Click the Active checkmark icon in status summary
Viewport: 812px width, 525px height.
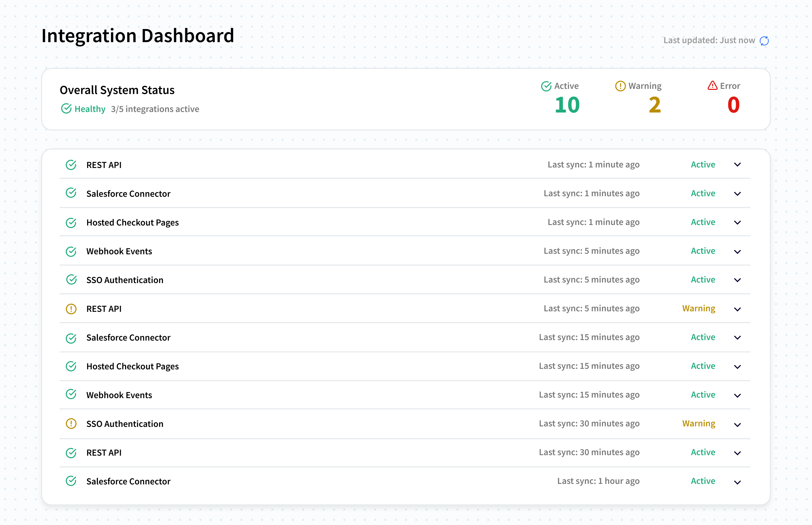[x=546, y=86]
